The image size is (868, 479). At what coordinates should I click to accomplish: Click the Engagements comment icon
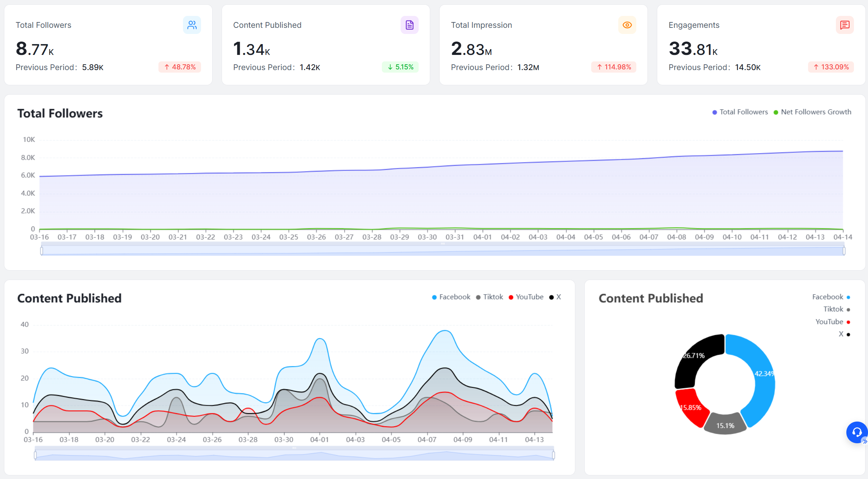(845, 25)
